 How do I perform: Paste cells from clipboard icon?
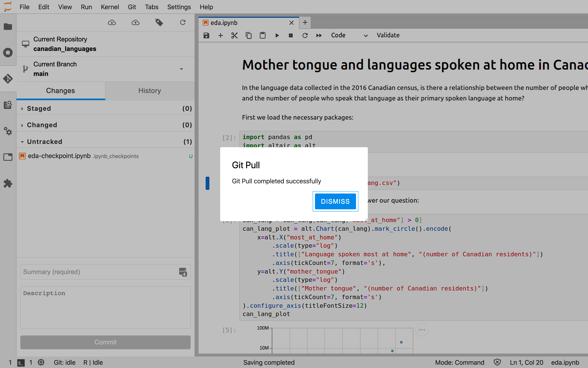click(263, 35)
